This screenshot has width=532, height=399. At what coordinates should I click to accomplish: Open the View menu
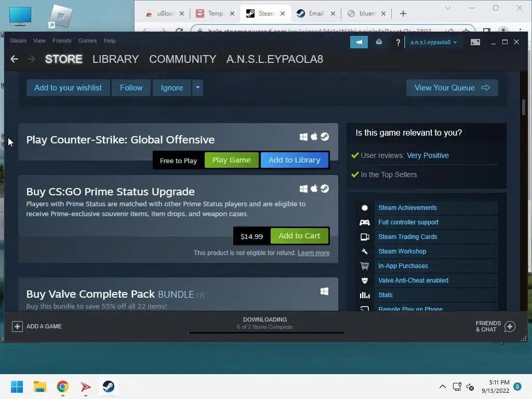pyautogui.click(x=39, y=41)
